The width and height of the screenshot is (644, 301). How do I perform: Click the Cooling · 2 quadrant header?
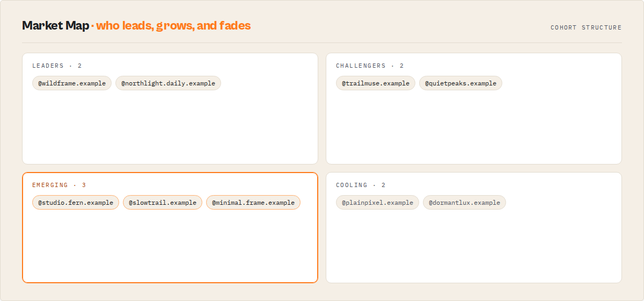point(361,185)
